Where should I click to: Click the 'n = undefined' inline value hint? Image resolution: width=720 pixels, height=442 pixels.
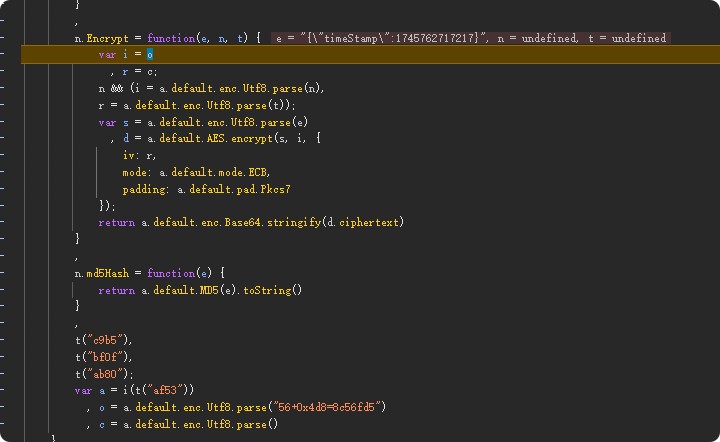(537, 38)
